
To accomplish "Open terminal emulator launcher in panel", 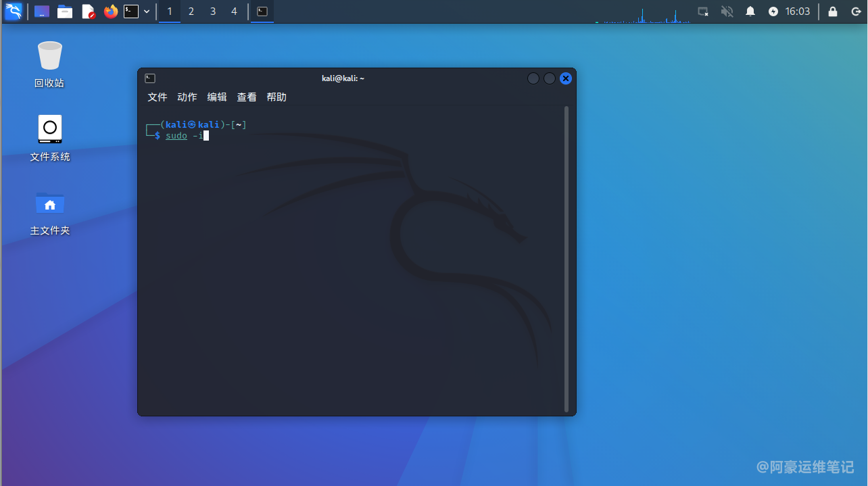I will pos(131,11).
